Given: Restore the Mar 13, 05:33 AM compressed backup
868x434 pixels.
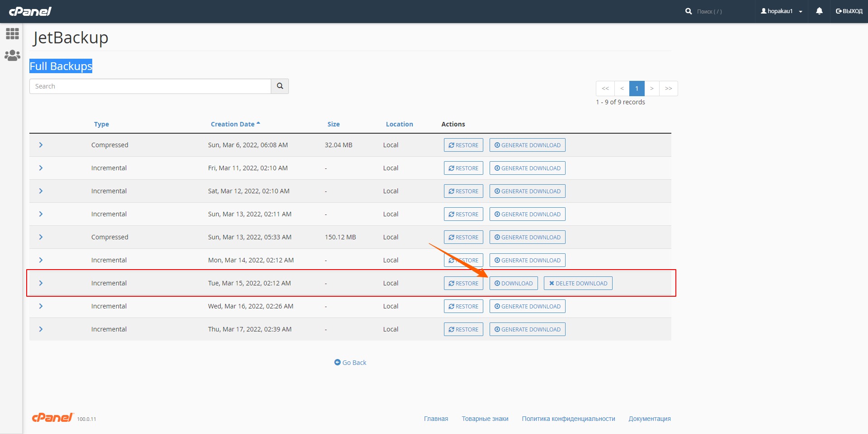Looking at the screenshot, I should click(x=463, y=237).
